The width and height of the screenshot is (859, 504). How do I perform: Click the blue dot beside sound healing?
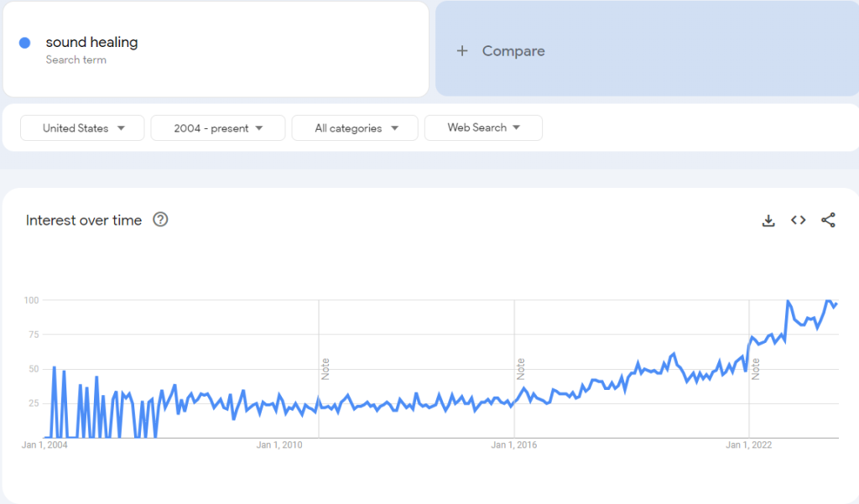[x=25, y=43]
